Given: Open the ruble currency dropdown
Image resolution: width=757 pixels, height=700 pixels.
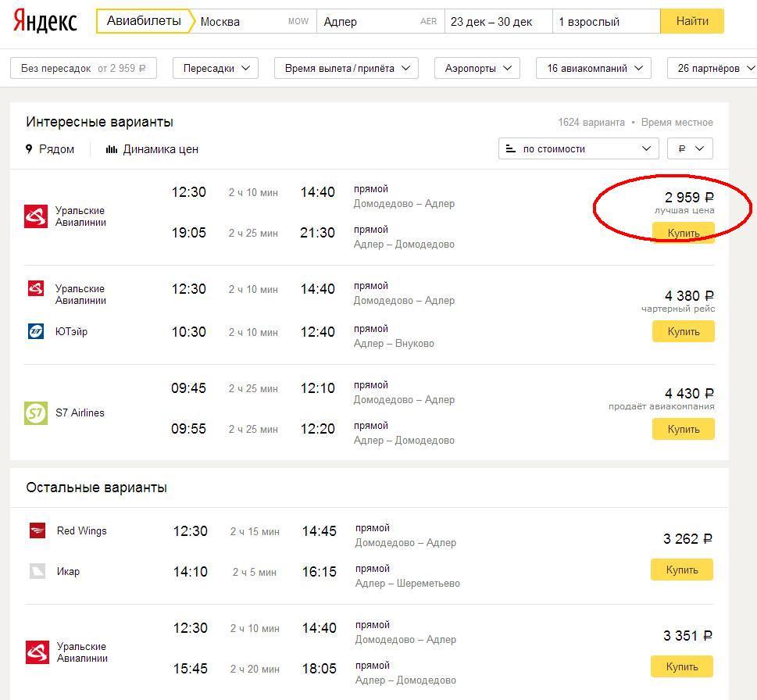Looking at the screenshot, I should (x=690, y=148).
